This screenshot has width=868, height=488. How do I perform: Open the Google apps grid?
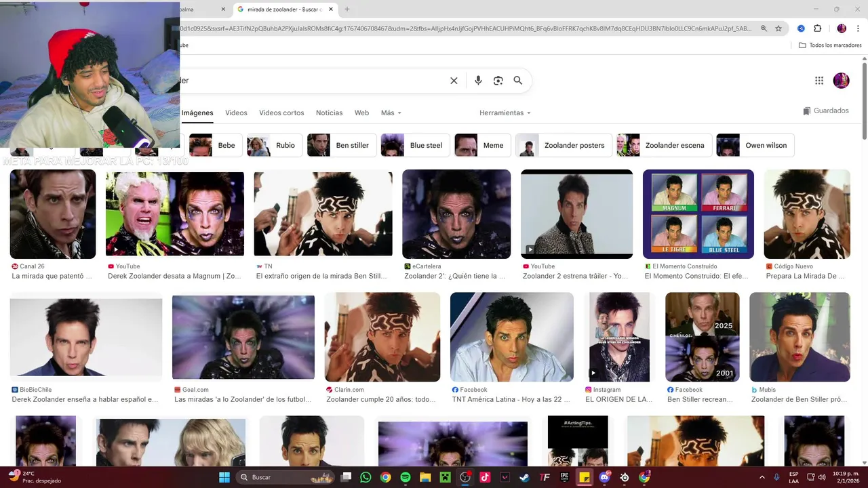[819, 81]
